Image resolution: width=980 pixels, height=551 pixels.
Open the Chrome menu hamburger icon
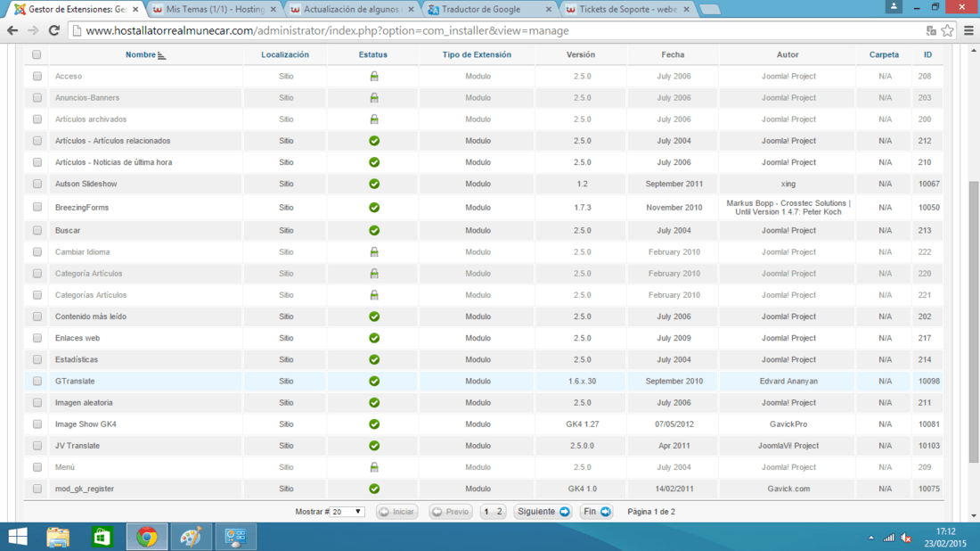click(968, 30)
